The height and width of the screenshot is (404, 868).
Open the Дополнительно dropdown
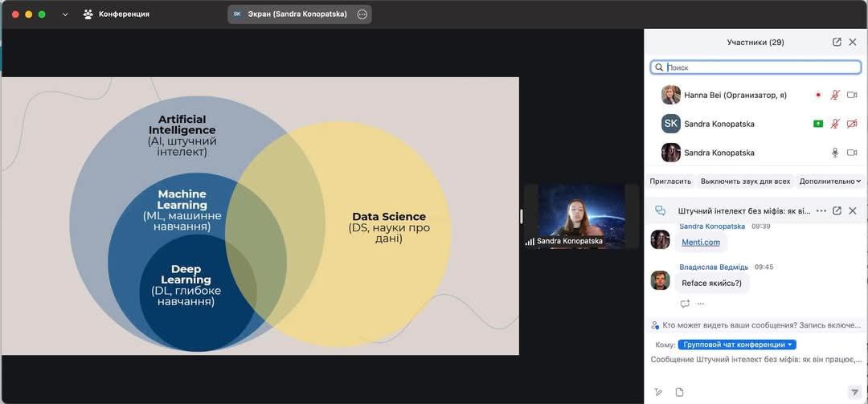[x=830, y=181]
